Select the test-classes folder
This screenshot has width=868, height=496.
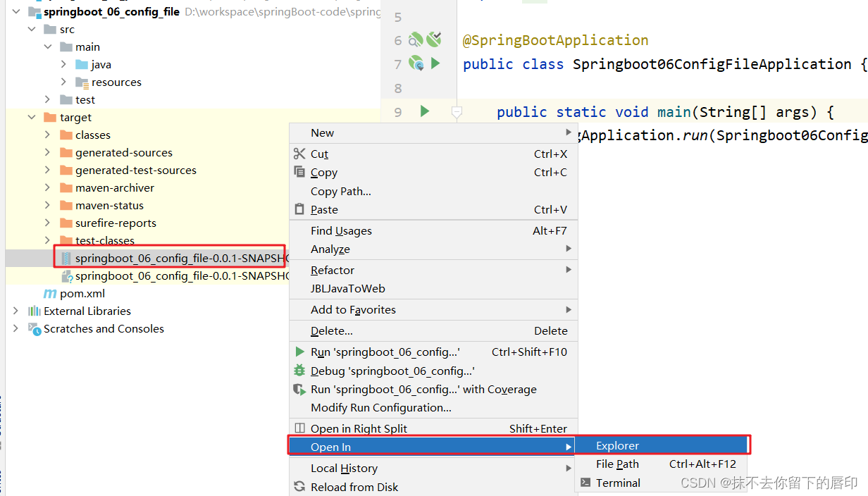(x=105, y=240)
